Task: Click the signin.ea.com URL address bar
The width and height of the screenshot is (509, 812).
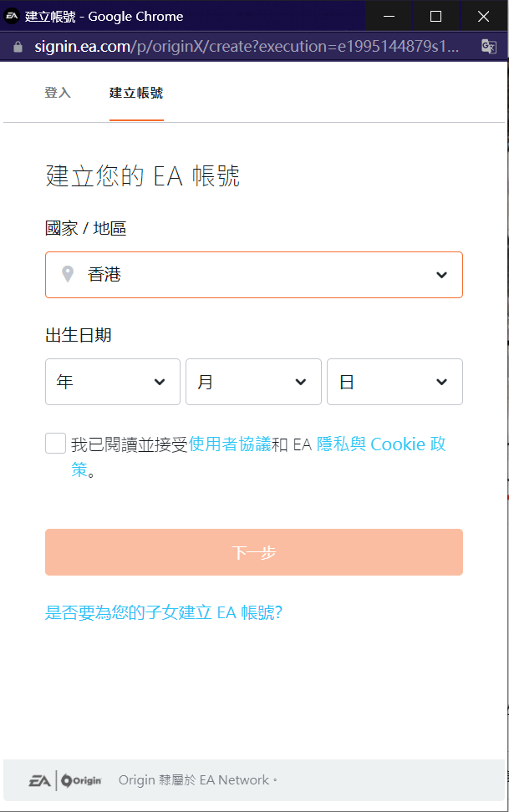Action: 247,47
